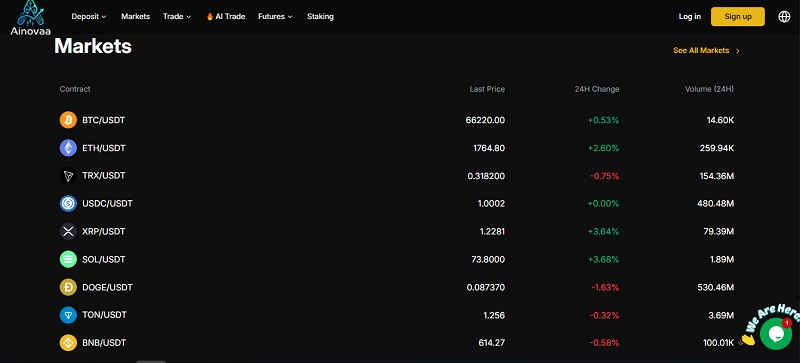Select the USDC/USDT contract
The height and width of the screenshot is (363, 800).
tap(107, 204)
